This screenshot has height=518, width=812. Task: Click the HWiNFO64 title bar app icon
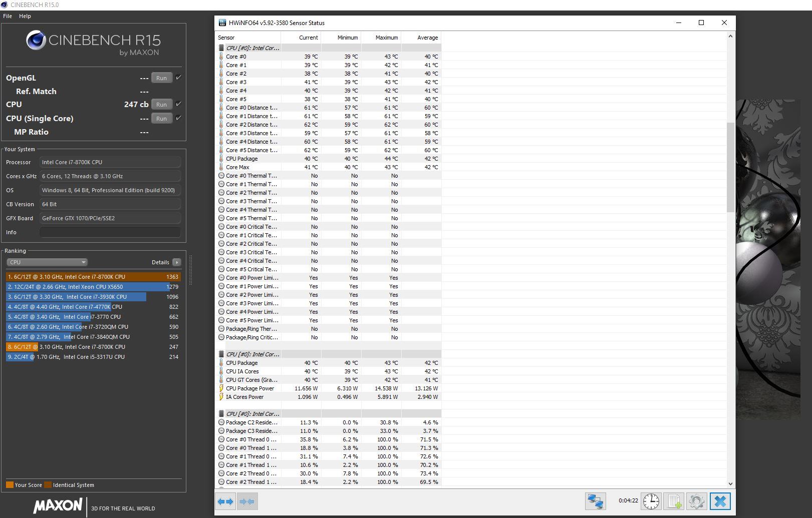pos(222,23)
